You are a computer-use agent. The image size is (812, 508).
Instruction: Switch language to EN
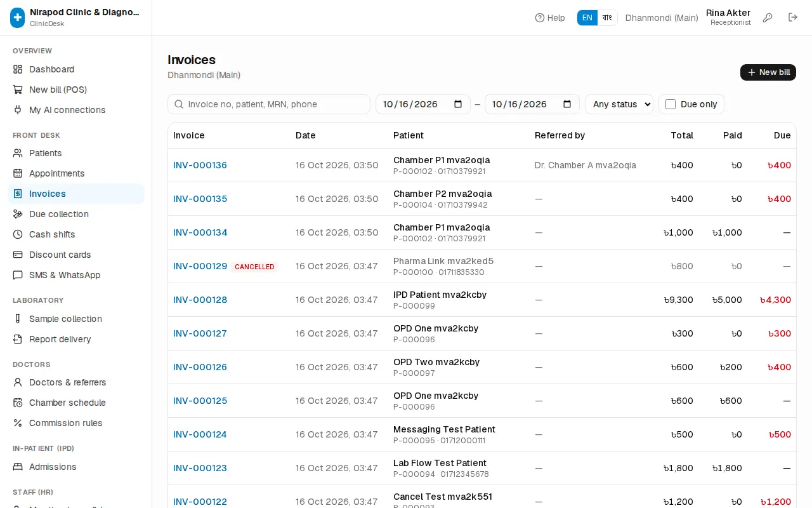[587, 18]
